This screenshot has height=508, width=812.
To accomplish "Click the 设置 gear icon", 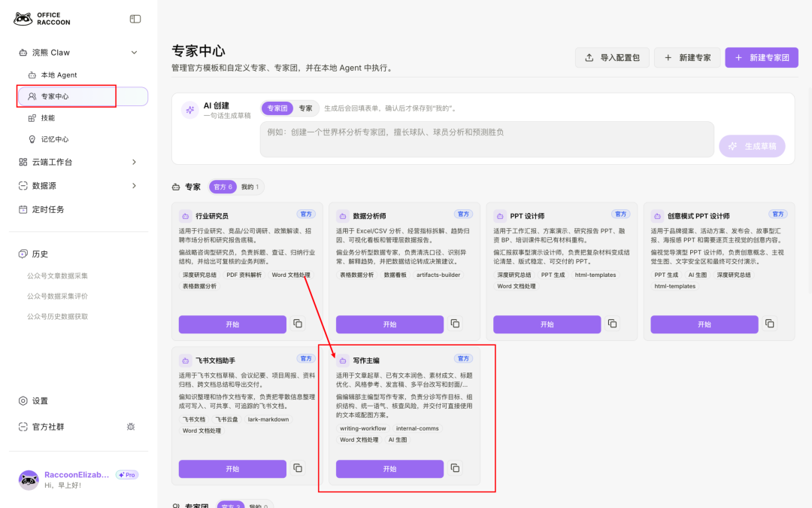I will tap(23, 400).
